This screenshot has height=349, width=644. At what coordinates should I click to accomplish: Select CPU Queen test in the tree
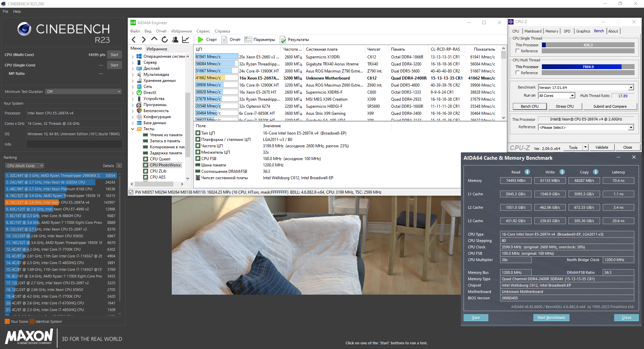[x=160, y=159]
